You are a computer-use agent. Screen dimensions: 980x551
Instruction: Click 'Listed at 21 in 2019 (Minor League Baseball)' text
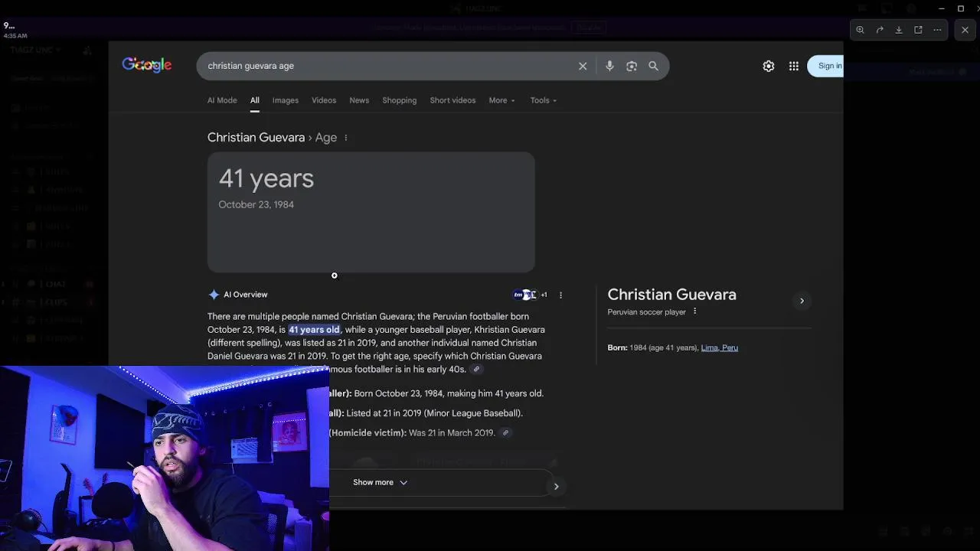(434, 413)
